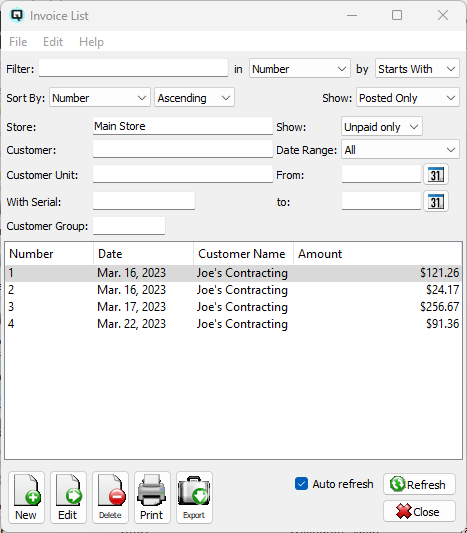The width and height of the screenshot is (467, 533).
Task: Change the Ascending sort order dropdown
Action: point(194,98)
